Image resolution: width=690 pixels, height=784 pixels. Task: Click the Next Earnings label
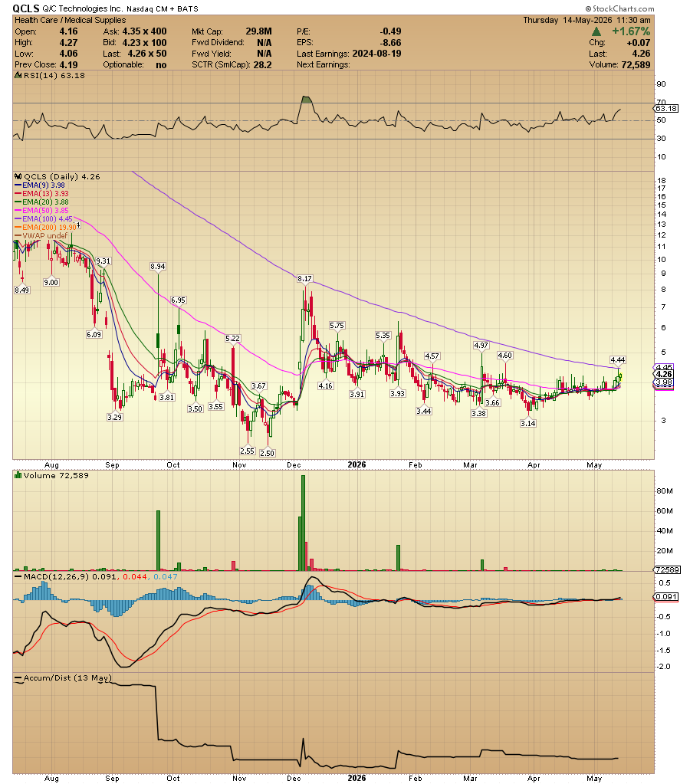coord(324,65)
